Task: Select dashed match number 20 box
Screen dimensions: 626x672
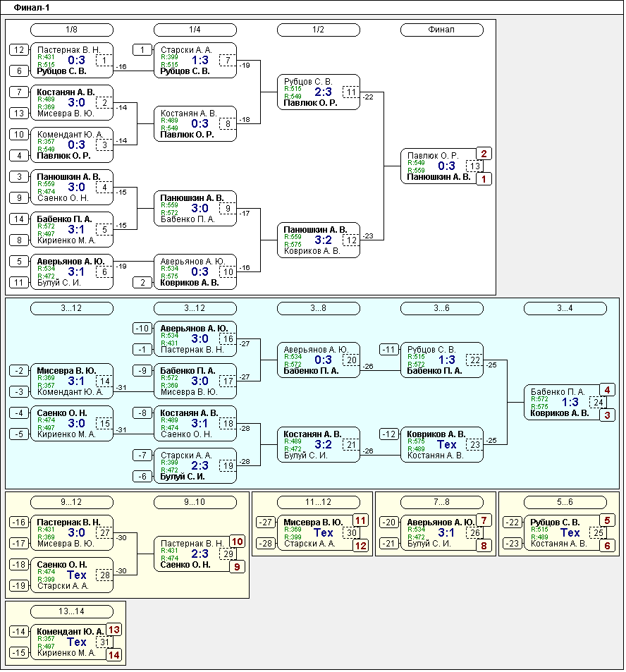Action: coord(351,360)
